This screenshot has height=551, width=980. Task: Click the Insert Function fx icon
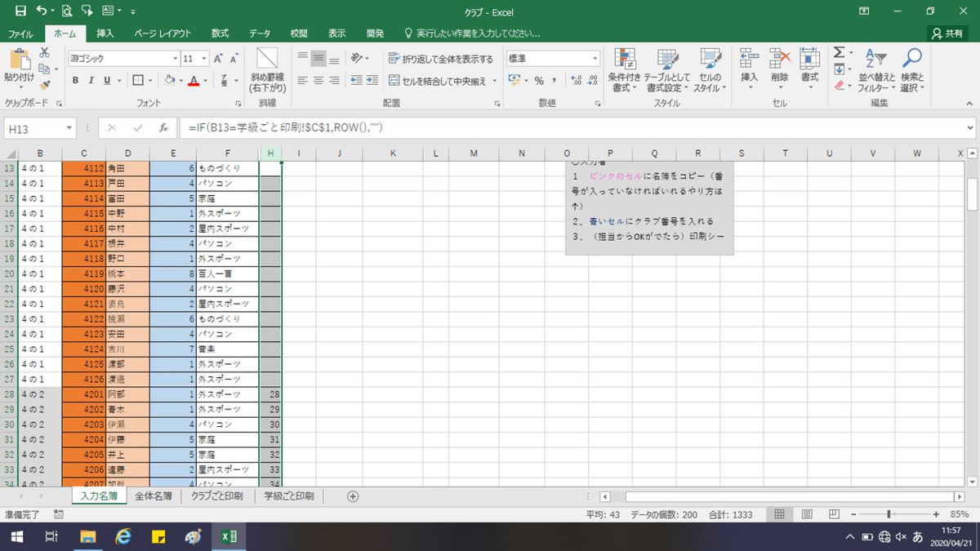click(163, 128)
